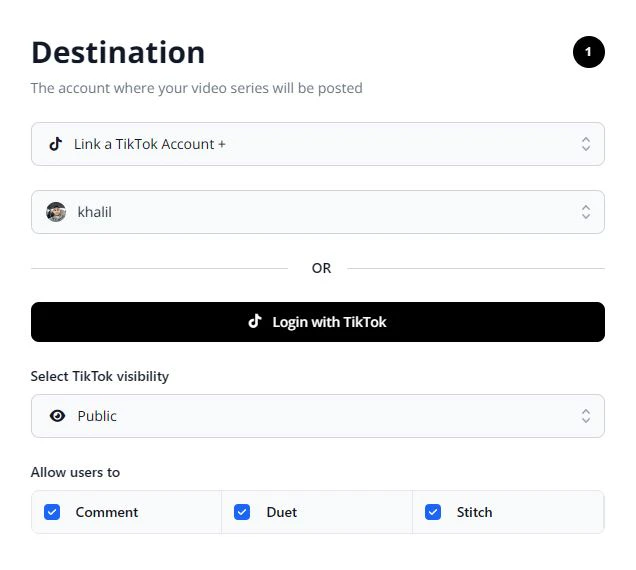Image resolution: width=636 pixels, height=570 pixels.
Task: Click the Duet label
Action: tap(282, 512)
